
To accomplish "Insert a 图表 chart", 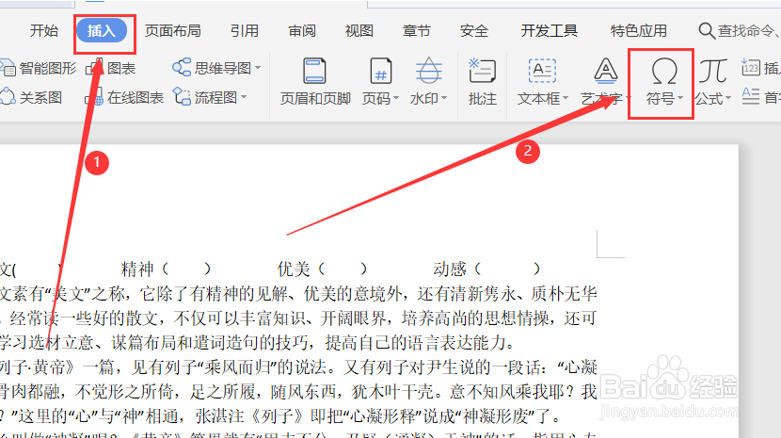I will (111, 68).
